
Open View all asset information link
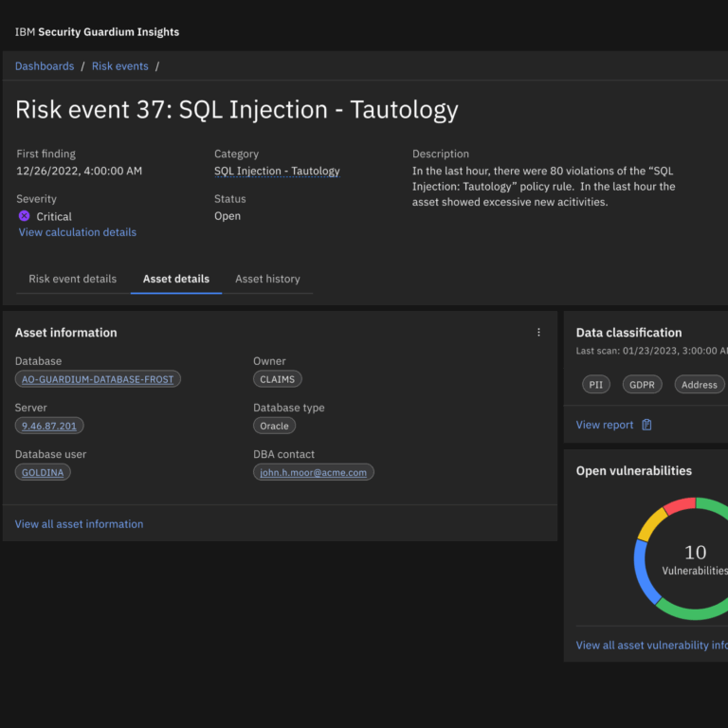[x=80, y=523]
